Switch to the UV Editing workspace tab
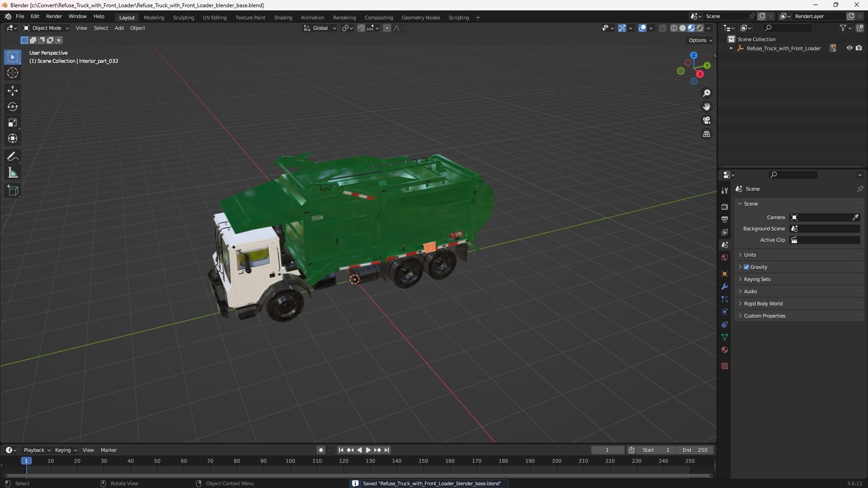 (x=214, y=18)
